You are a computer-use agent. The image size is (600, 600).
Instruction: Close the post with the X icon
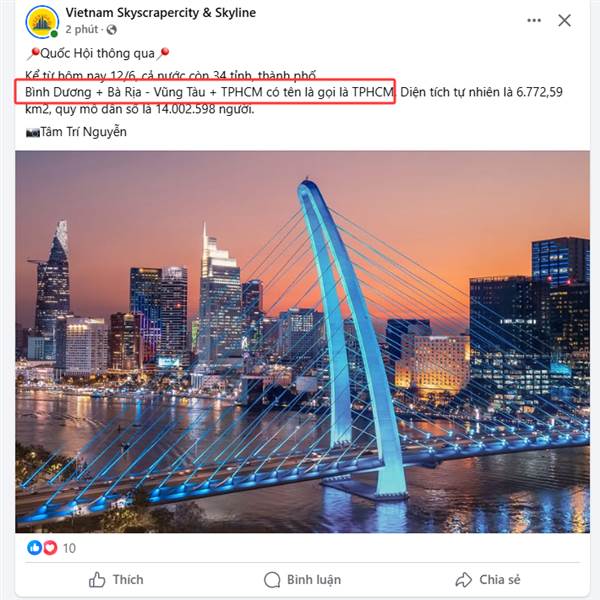coord(564,21)
